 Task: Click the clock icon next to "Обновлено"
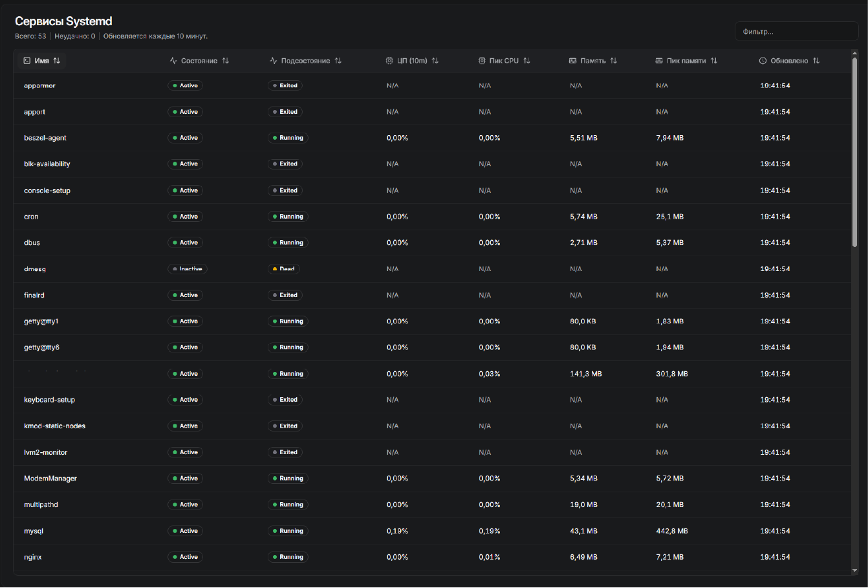(x=763, y=61)
